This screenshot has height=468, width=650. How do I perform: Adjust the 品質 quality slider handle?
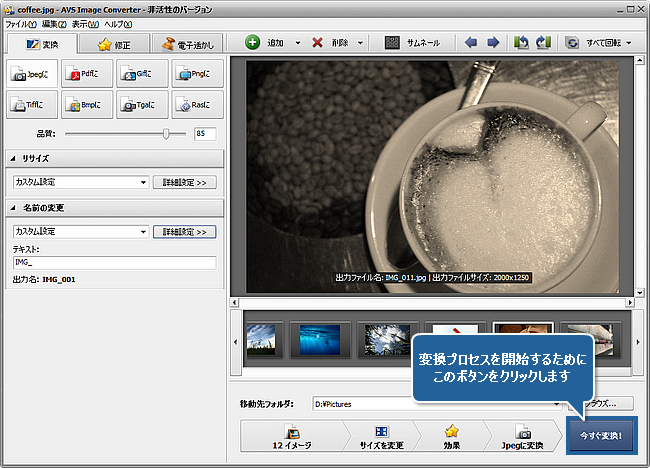coord(166,134)
